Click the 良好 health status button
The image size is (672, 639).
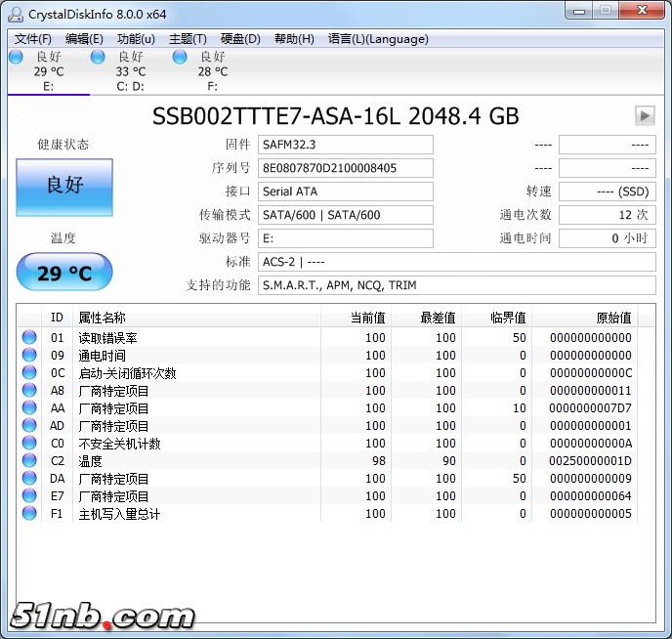click(x=64, y=187)
